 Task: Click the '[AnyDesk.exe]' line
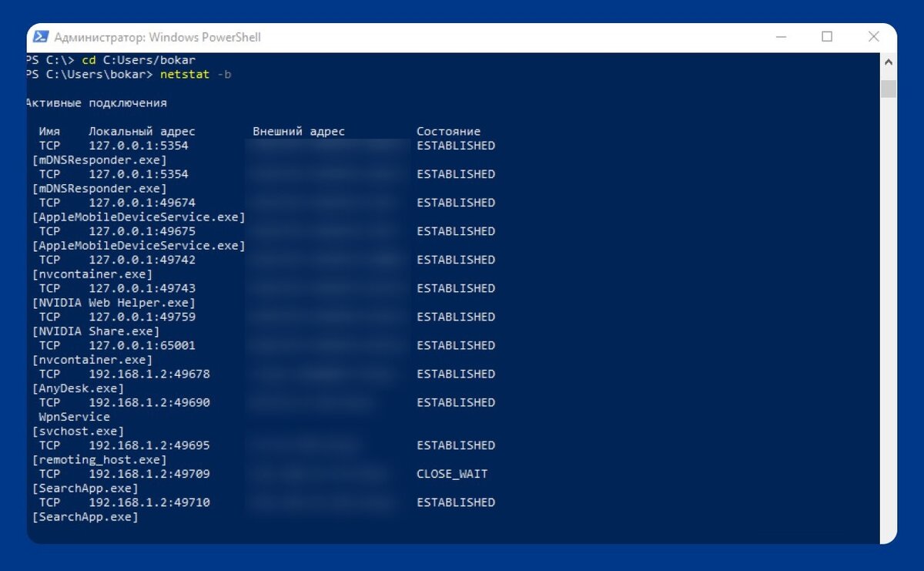pyautogui.click(x=79, y=388)
